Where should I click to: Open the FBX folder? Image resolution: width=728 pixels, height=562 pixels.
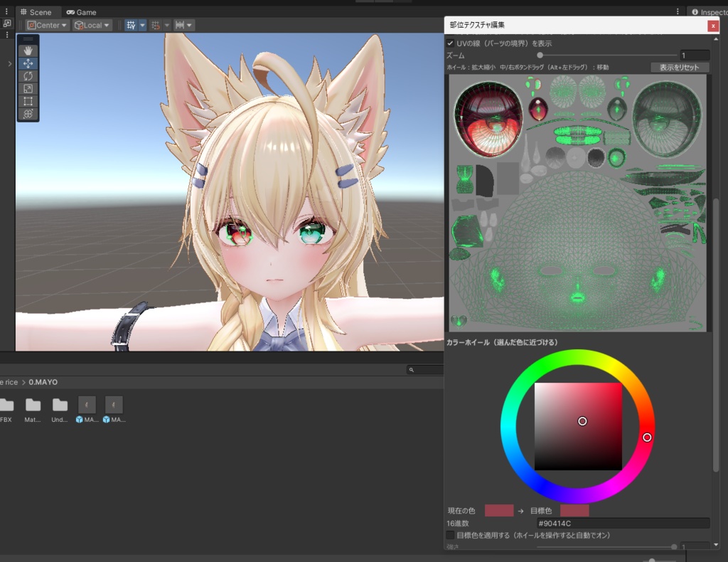click(6, 409)
